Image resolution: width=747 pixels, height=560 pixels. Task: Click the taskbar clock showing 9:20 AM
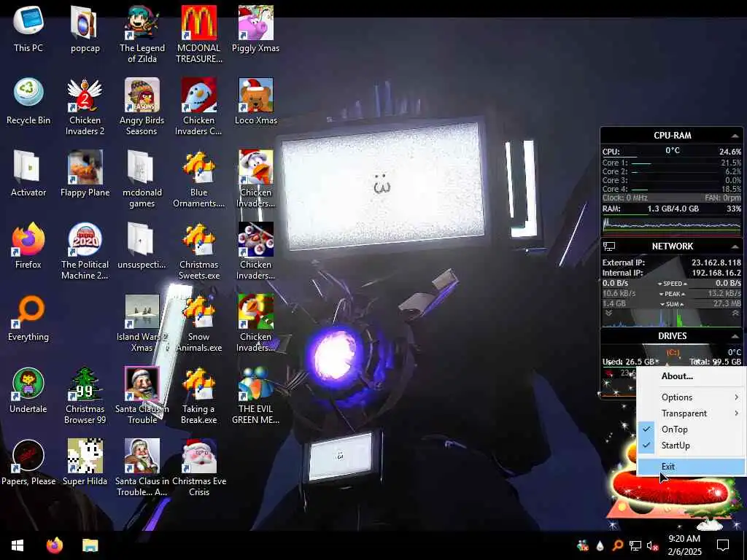pos(684,545)
